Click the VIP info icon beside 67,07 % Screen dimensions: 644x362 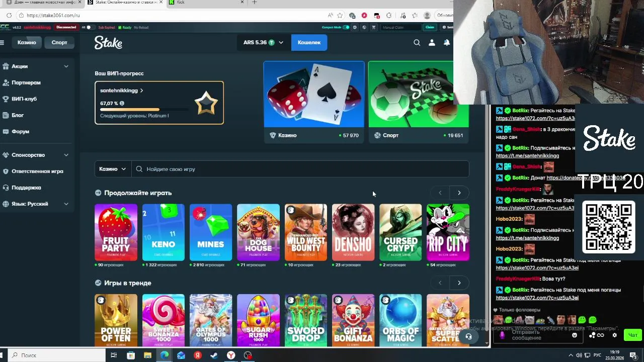point(122,104)
